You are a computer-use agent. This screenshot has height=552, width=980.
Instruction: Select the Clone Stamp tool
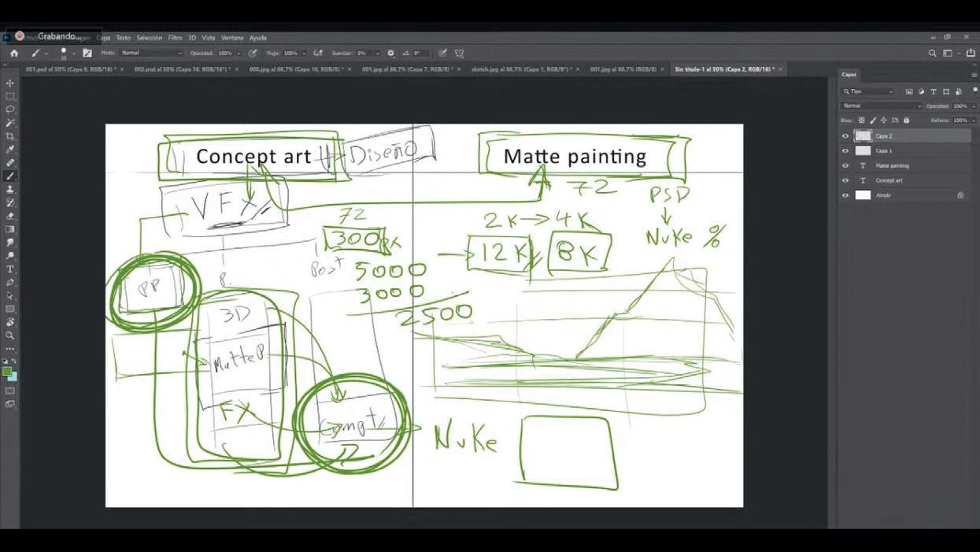point(10,190)
